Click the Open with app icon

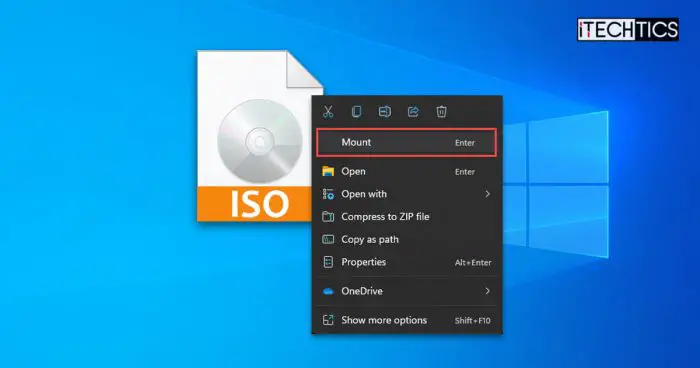[328, 194]
